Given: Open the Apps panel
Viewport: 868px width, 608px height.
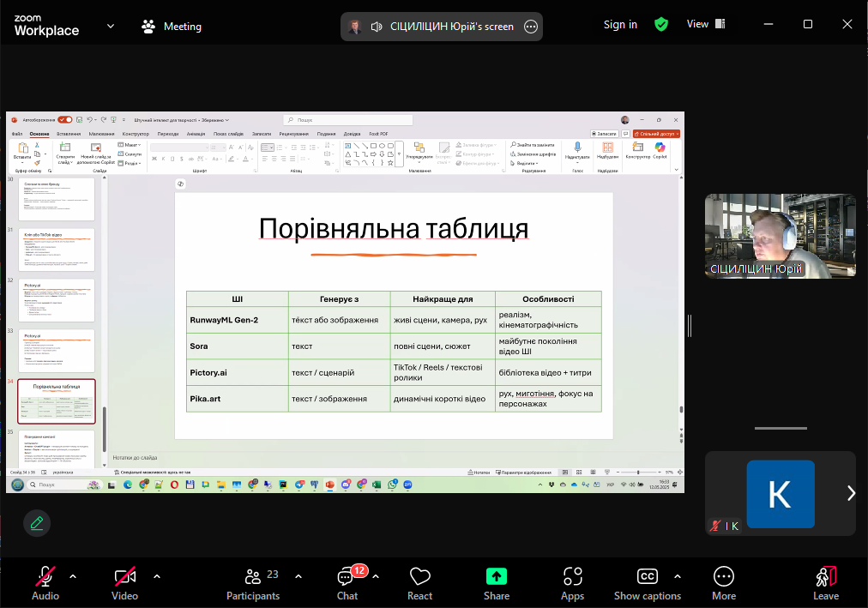Looking at the screenshot, I should coord(572,584).
